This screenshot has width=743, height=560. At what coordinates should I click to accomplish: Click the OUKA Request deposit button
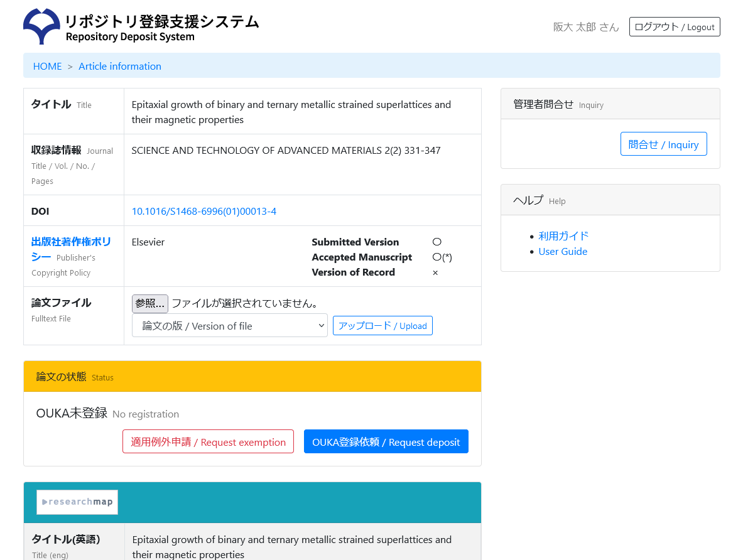point(386,442)
